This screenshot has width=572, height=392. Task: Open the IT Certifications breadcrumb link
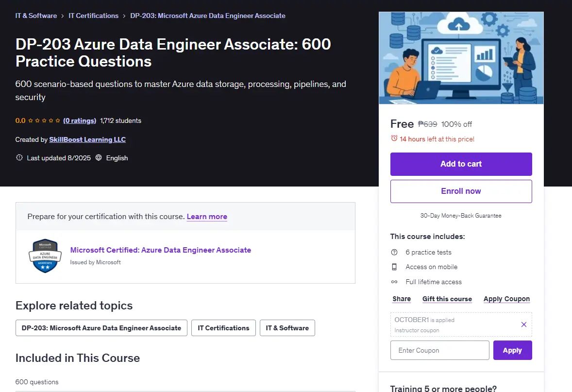(93, 16)
